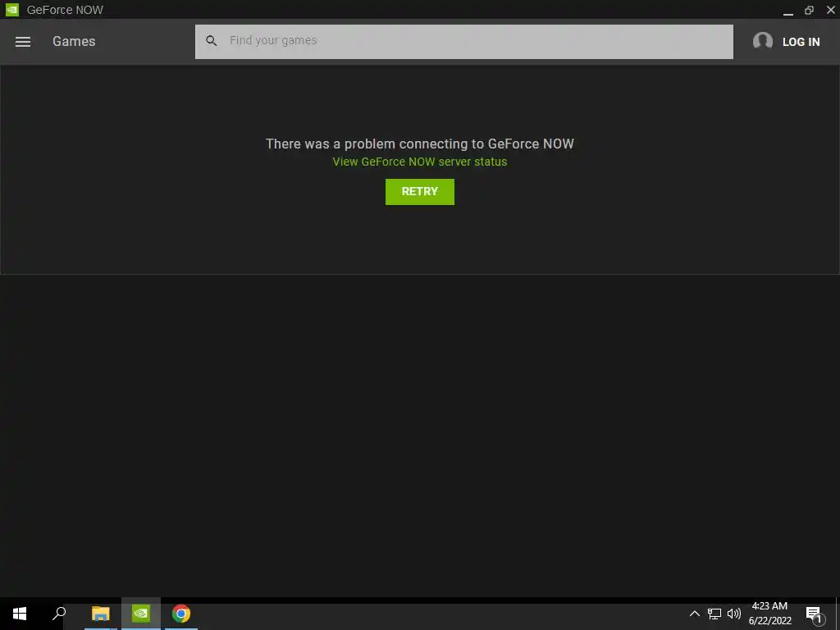Minimize the GeForce NOW window
Viewport: 840px width, 630px height.
(787, 10)
